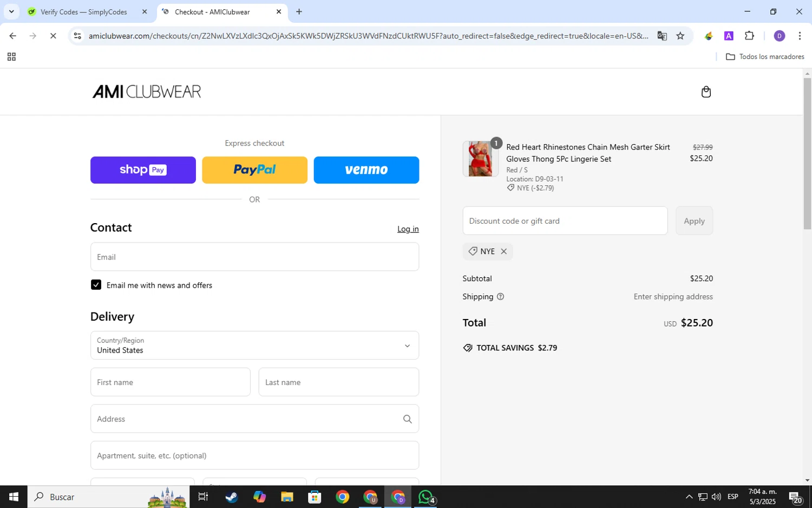Open the browser Extensions puzzle icon
This screenshot has width=812, height=508.
pyautogui.click(x=749, y=36)
